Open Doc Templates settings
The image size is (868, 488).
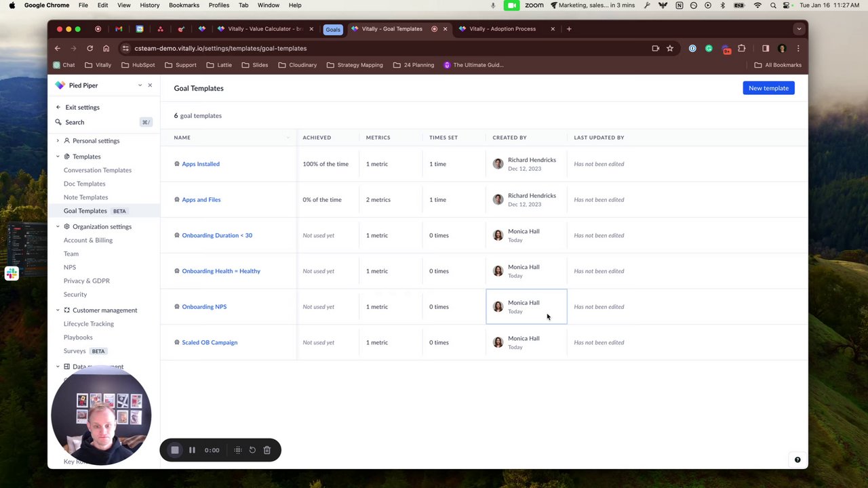85,184
